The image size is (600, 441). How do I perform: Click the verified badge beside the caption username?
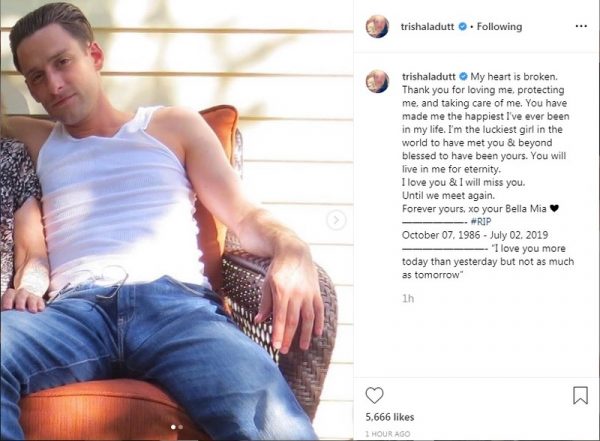463,76
